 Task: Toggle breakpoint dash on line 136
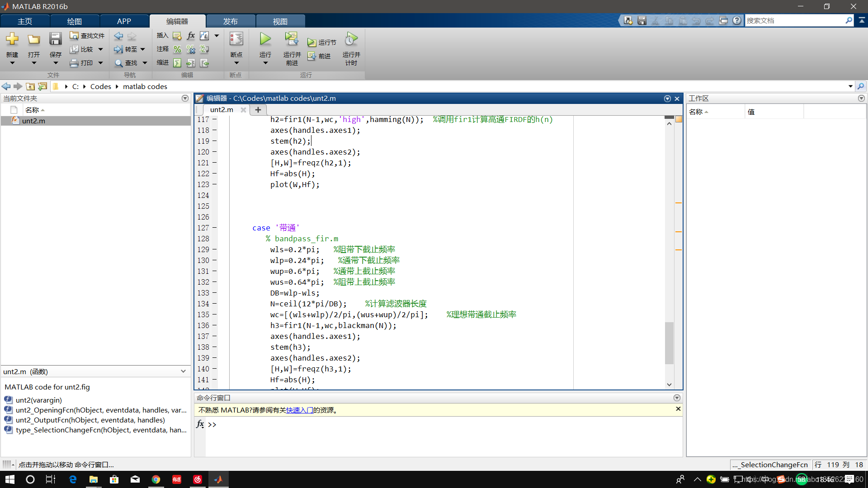214,325
